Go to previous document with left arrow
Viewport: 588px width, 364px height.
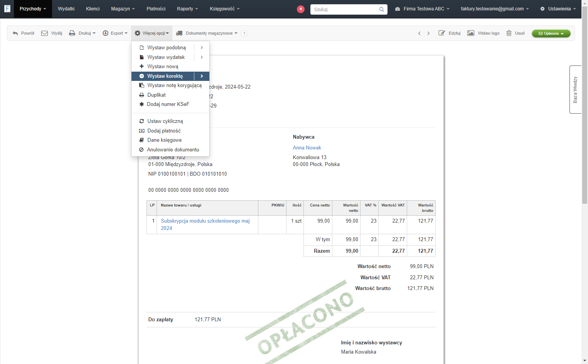point(420,34)
